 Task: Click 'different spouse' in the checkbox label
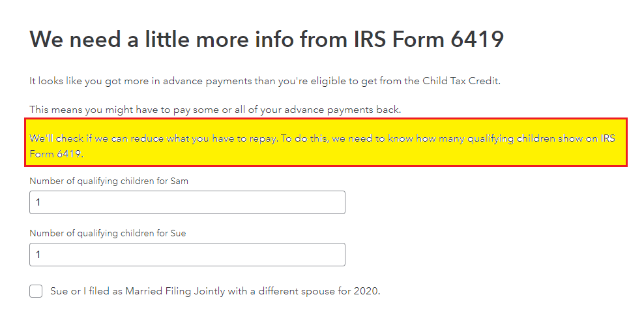[x=295, y=291]
